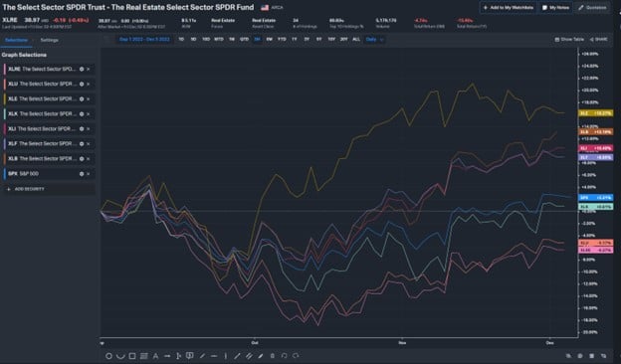The height and width of the screenshot is (364, 621).
Task: Remove XLK from graph selections
Action: pyautogui.click(x=89, y=114)
